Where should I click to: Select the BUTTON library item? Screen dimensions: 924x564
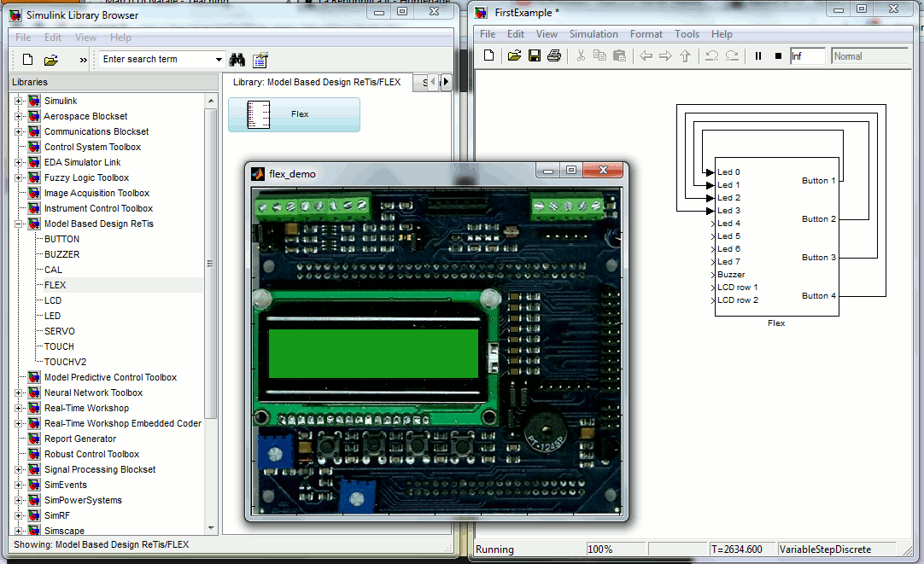[x=61, y=239]
